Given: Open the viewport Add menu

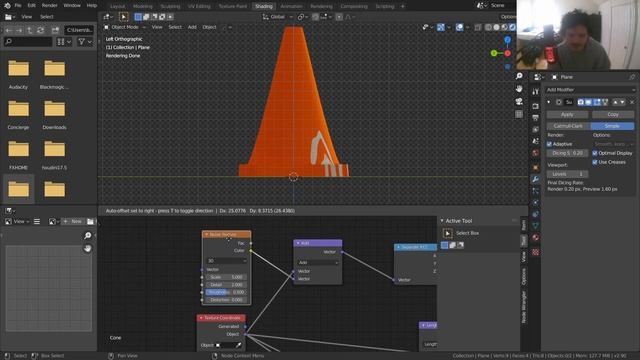Looking at the screenshot, I should 192,27.
